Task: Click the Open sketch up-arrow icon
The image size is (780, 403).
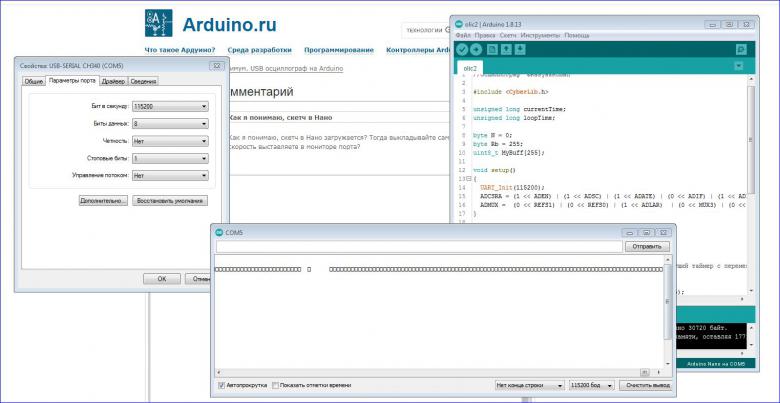Action: pyautogui.click(x=506, y=49)
